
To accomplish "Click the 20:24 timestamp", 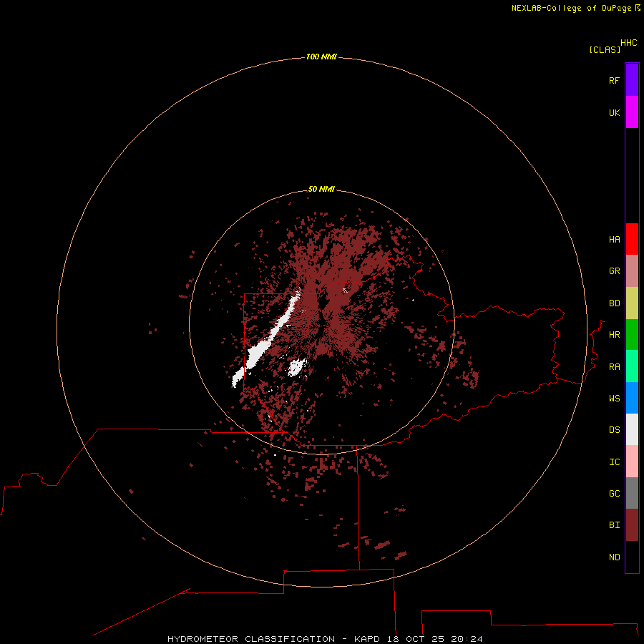I will [467, 639].
